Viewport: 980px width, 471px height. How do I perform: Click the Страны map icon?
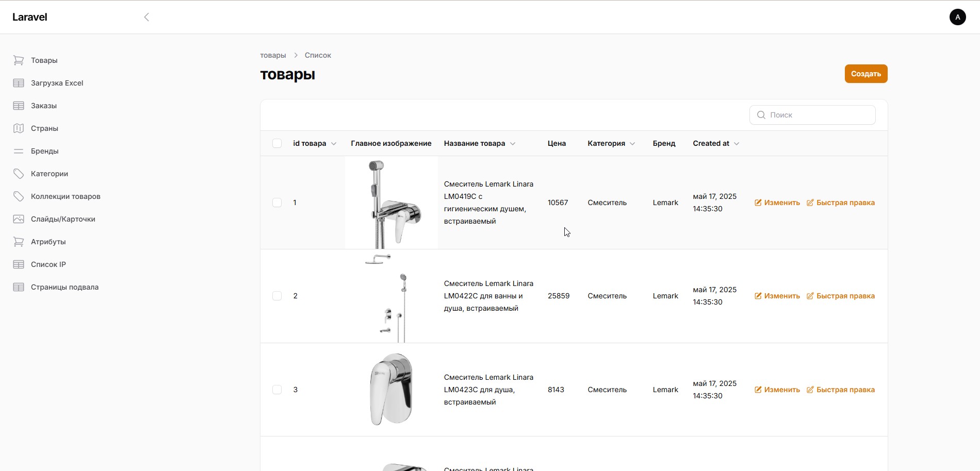coord(19,128)
